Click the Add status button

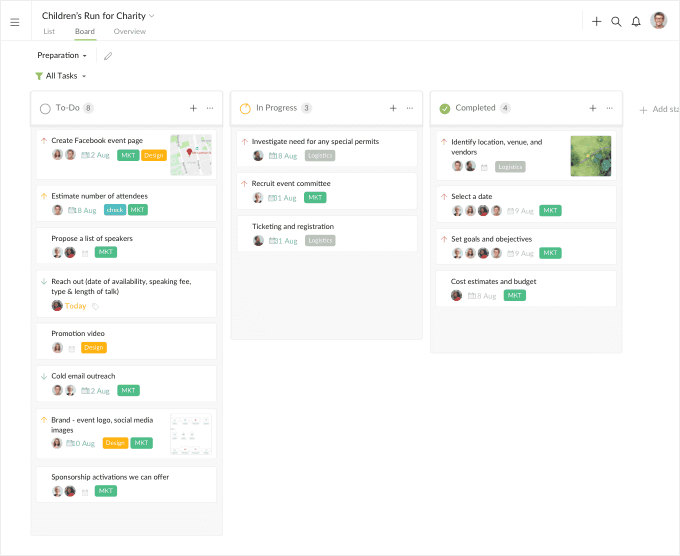click(x=660, y=109)
